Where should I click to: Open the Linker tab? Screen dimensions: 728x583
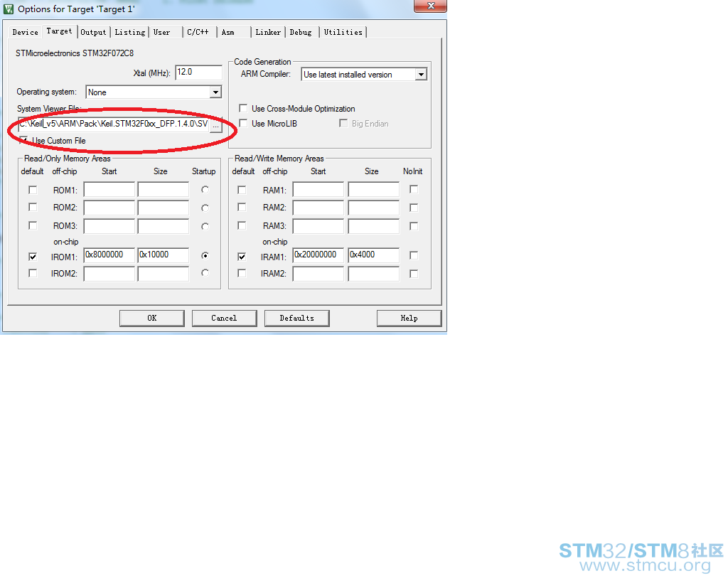coord(268,32)
